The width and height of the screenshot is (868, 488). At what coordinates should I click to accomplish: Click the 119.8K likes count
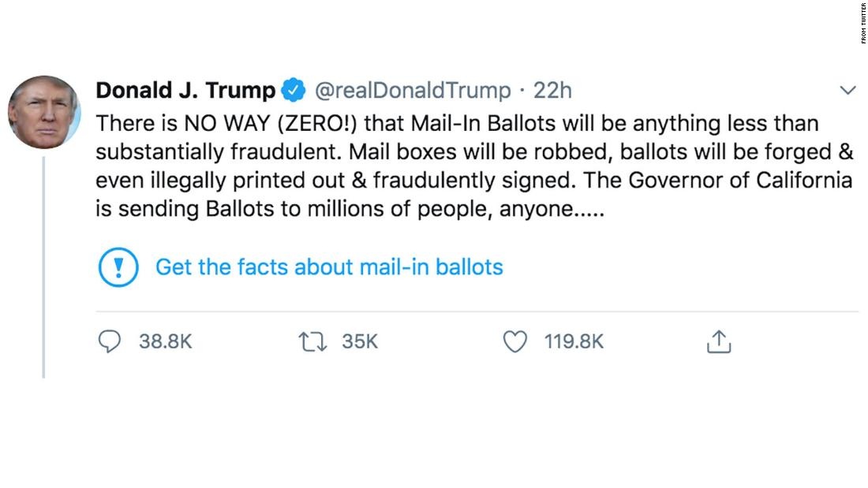coord(574,341)
